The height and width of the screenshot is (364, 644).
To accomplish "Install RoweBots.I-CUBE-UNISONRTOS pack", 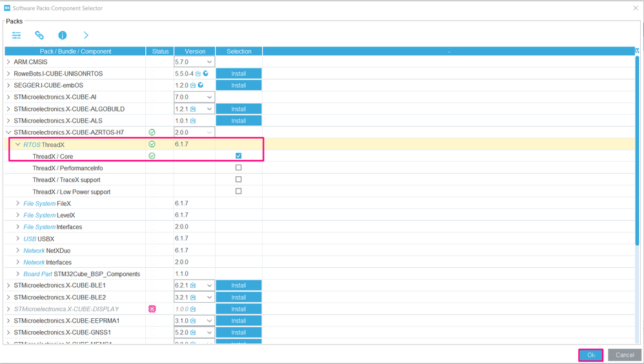I will [x=239, y=74].
